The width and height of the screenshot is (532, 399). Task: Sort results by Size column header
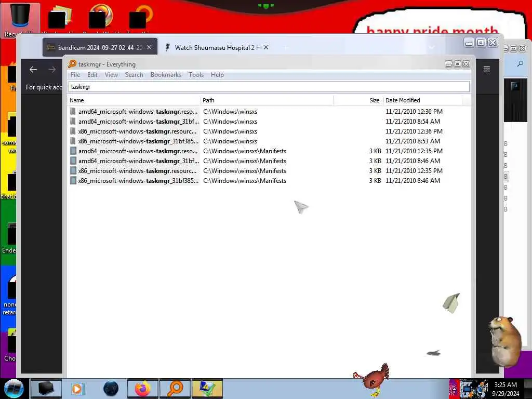(358, 100)
